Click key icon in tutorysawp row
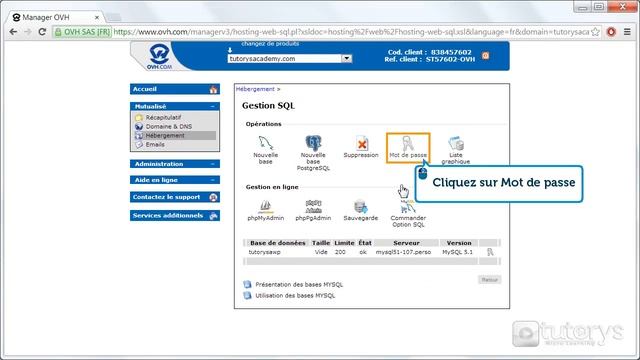The image size is (640, 360). tap(490, 252)
